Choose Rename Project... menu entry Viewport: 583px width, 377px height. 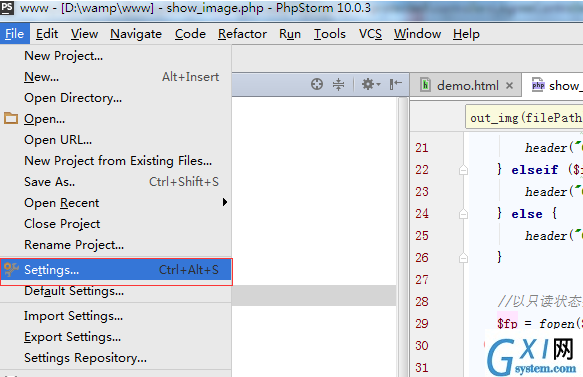coord(116,245)
